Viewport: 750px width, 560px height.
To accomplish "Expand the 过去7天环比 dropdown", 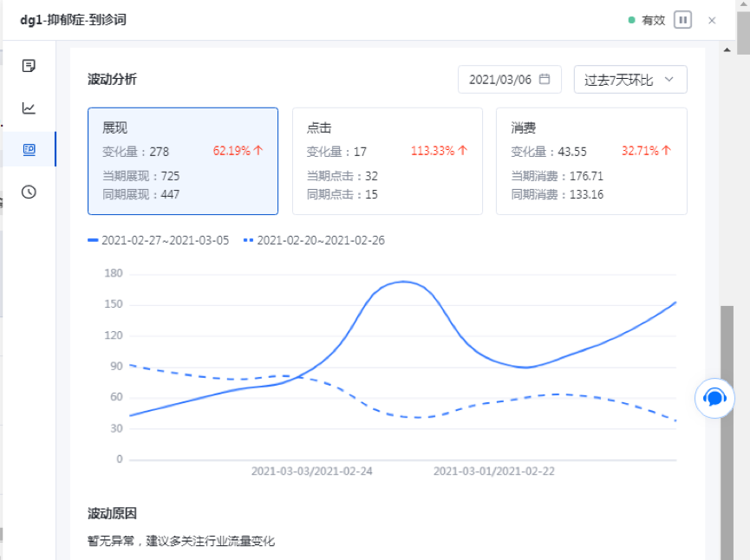I will (629, 80).
